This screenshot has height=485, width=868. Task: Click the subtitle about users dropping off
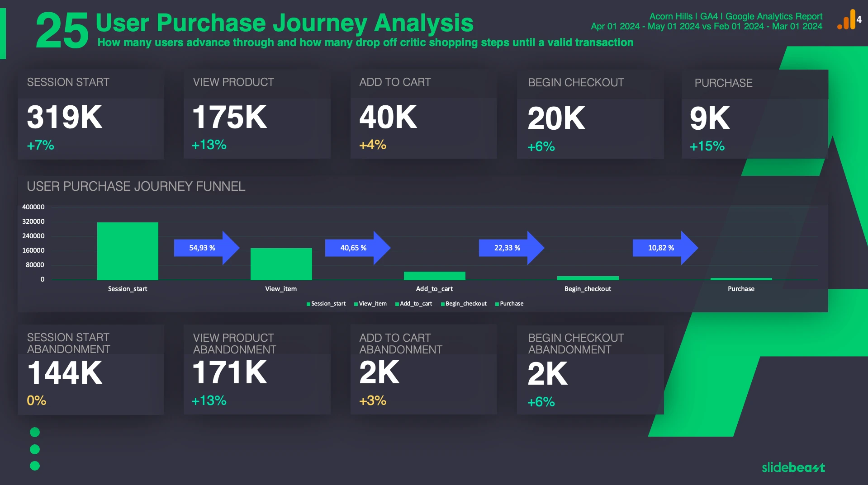pos(365,42)
